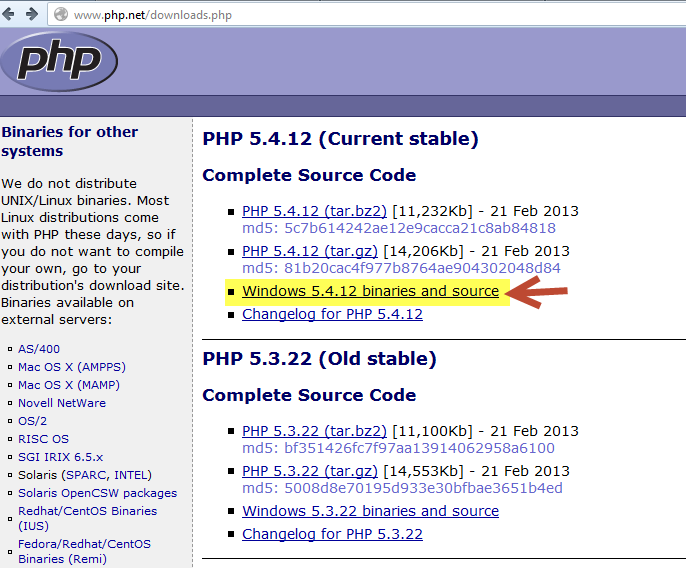Download PHP 5.4.12 (tar.gz)
The height and width of the screenshot is (568, 686).
tap(310, 251)
